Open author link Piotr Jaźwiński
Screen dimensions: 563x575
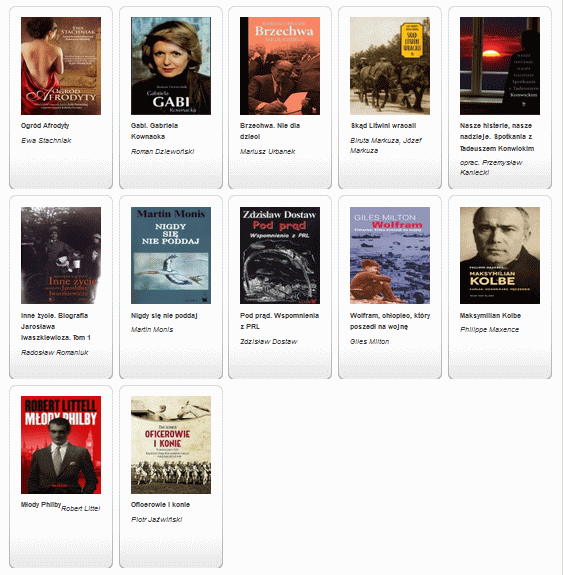coord(157,519)
